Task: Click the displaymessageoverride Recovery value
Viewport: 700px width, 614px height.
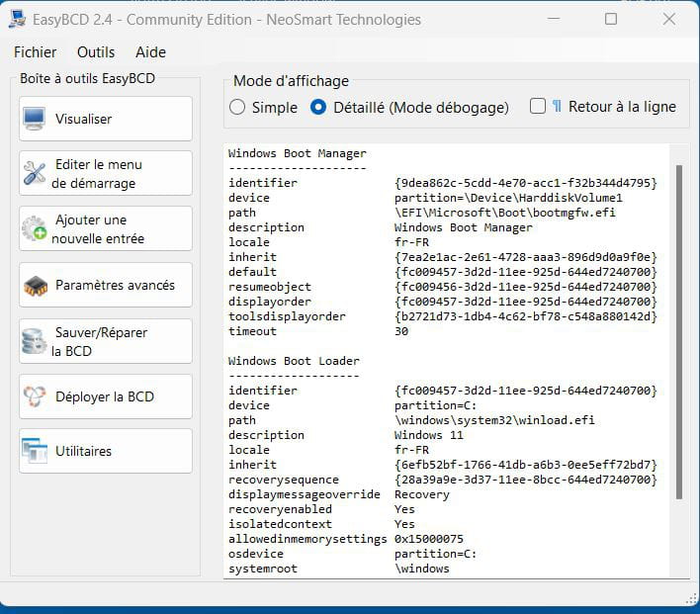Action: 422,494
